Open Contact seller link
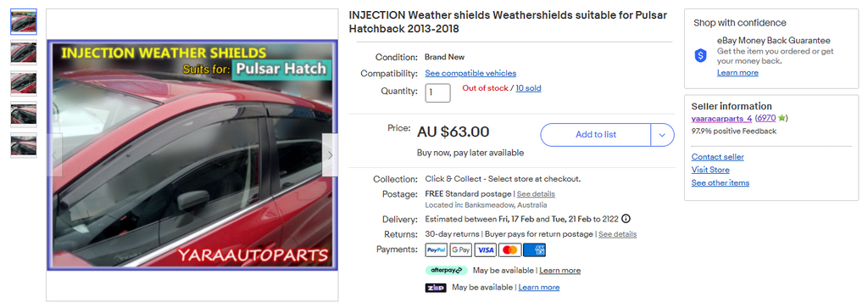 [x=717, y=157]
